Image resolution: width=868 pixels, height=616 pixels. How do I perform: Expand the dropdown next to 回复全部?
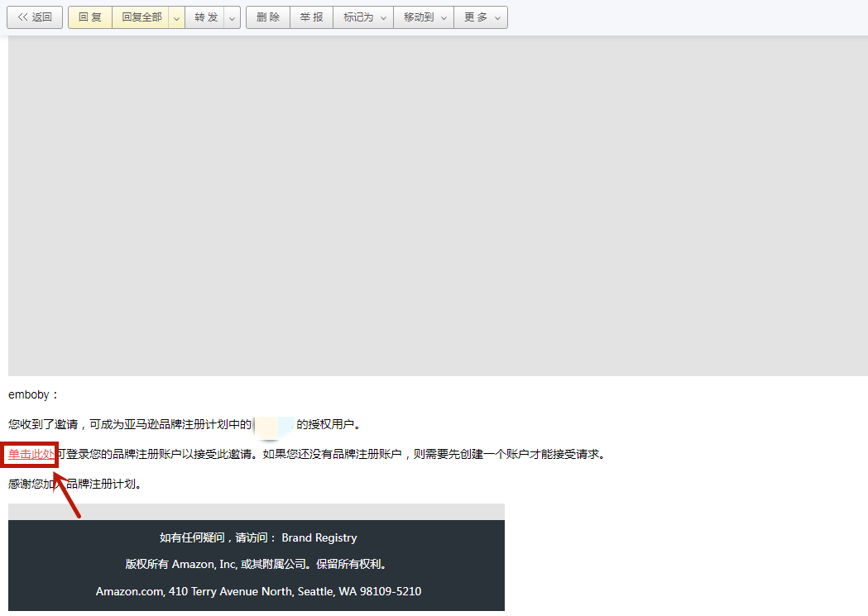click(175, 17)
